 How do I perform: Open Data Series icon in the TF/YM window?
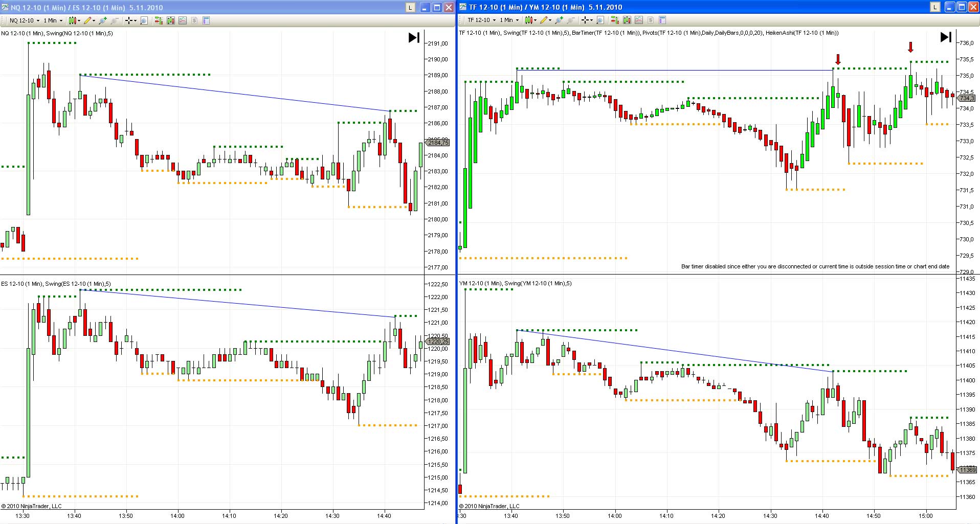(627, 20)
